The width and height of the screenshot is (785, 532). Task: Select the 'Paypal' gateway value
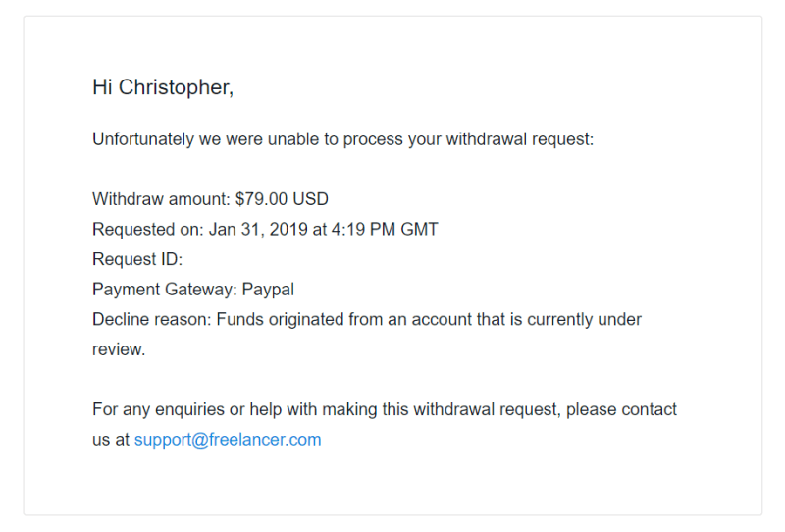[x=268, y=289]
